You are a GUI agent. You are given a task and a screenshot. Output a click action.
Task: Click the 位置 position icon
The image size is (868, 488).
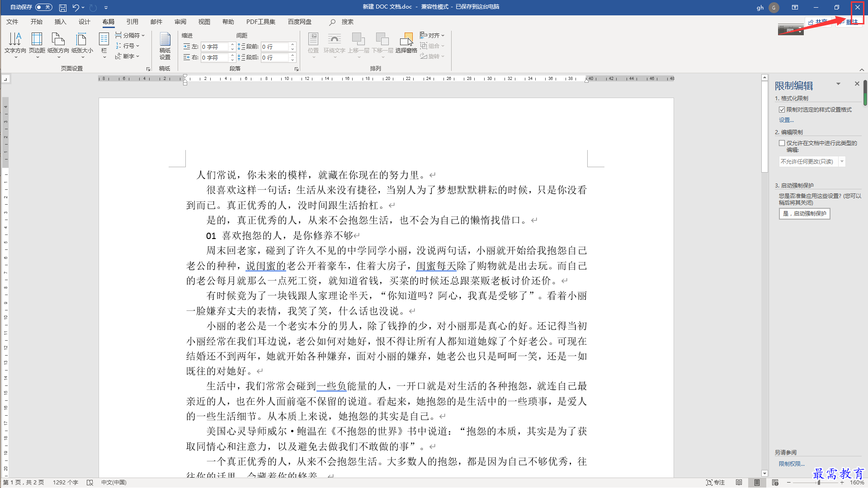tap(313, 39)
